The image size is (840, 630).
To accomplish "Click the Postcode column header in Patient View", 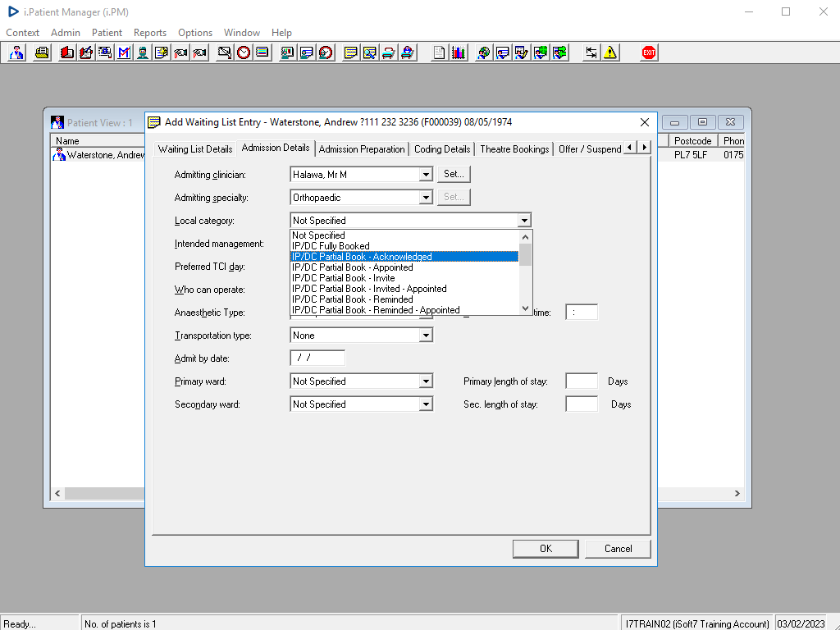I will [692, 141].
